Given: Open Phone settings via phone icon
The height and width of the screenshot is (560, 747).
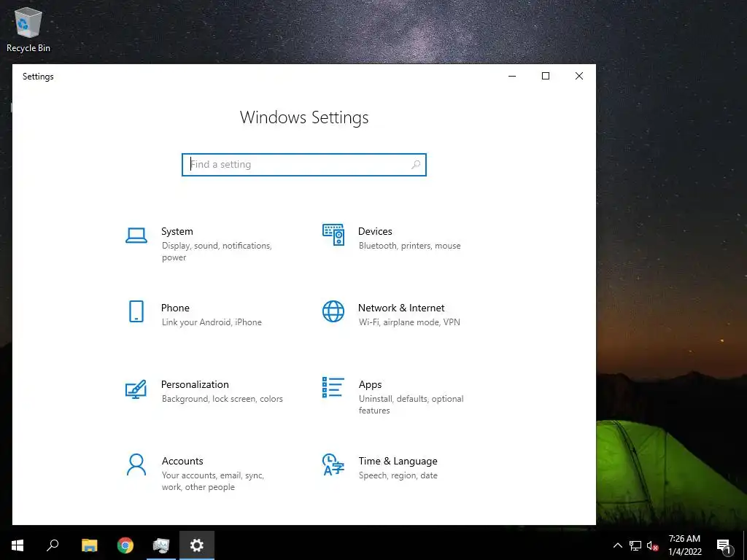Looking at the screenshot, I should click(x=136, y=311).
